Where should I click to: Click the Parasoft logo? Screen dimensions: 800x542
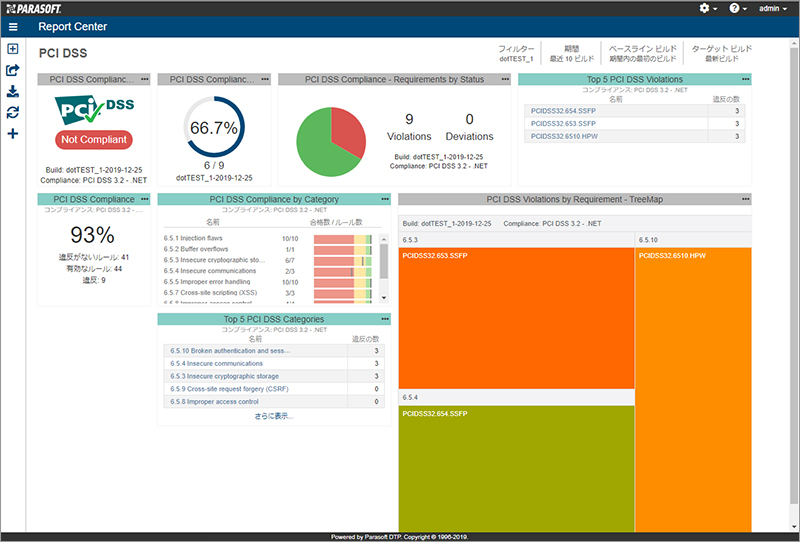coord(34,8)
